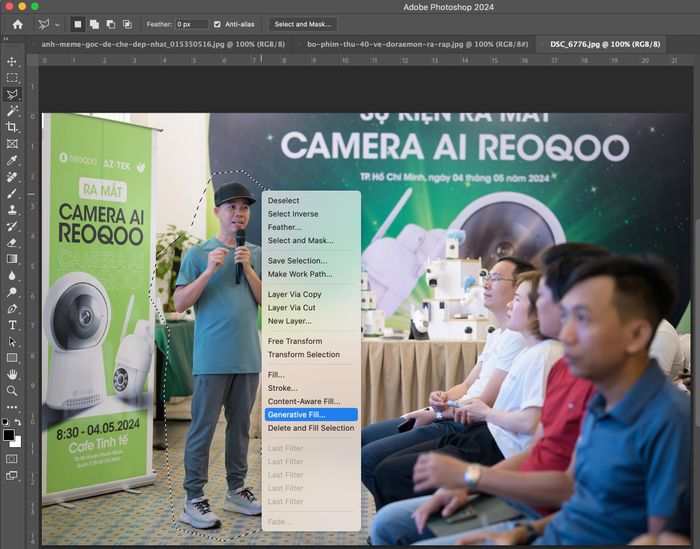Select the History Brush tool
This screenshot has height=549, width=700.
click(12, 226)
